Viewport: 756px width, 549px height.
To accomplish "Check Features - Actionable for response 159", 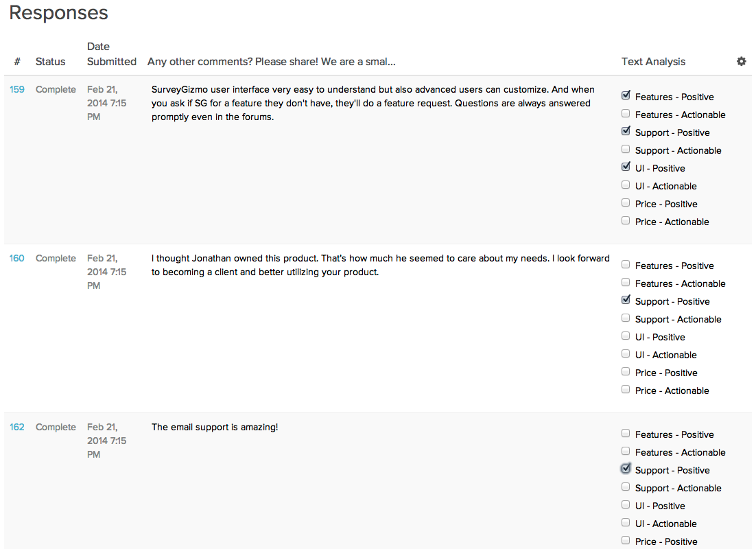I will click(626, 113).
